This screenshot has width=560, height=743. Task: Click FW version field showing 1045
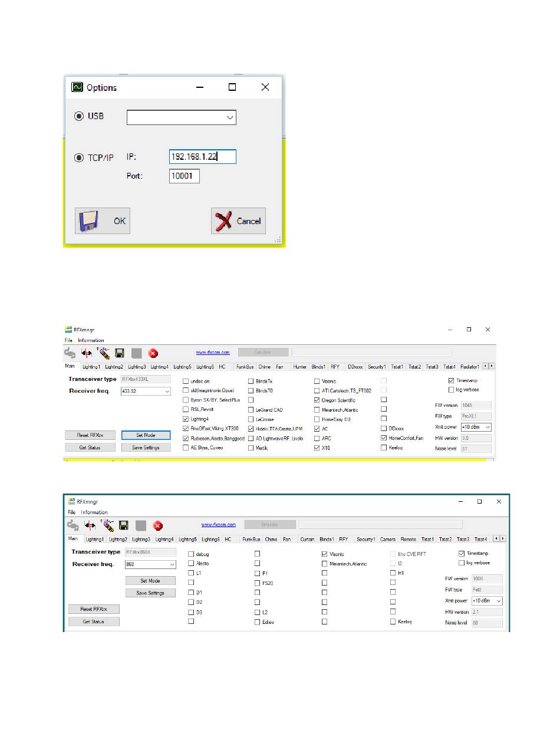475,405
